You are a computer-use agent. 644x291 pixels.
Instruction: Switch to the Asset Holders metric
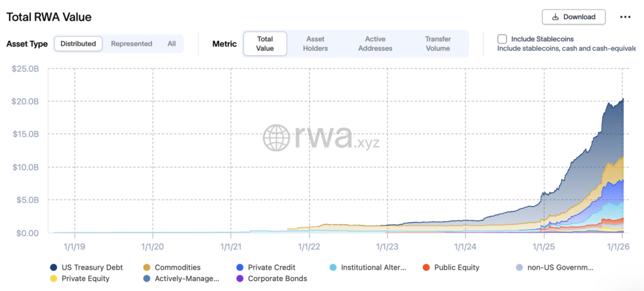click(x=316, y=43)
